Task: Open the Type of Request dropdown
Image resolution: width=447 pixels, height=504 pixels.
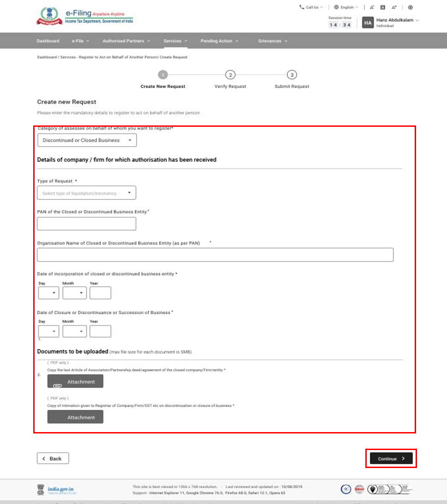Action: tap(87, 193)
